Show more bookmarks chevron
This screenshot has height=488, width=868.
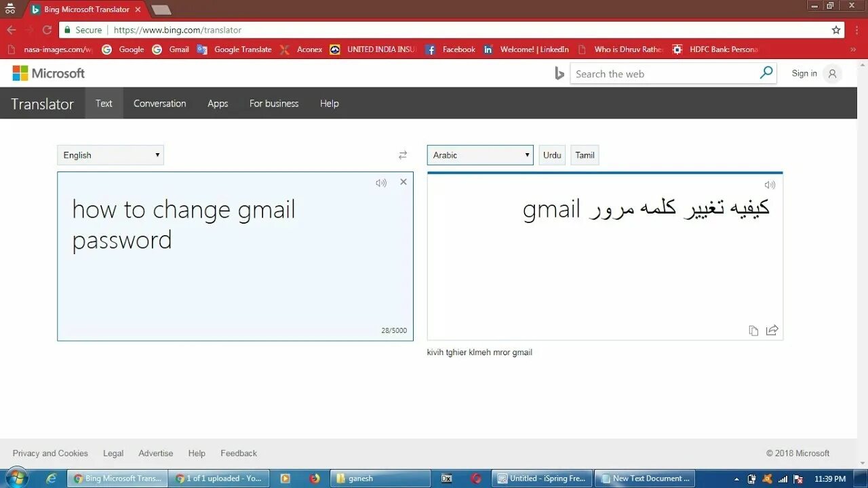(853, 49)
